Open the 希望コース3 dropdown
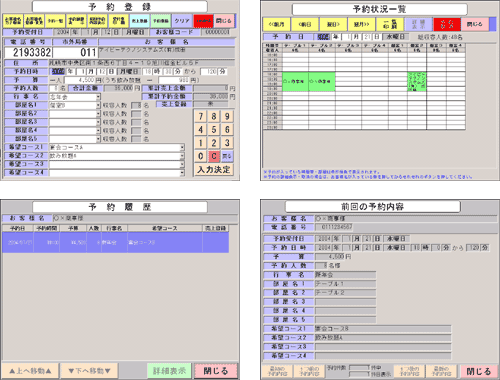Screen dimensions: 500x380 (x=182, y=164)
